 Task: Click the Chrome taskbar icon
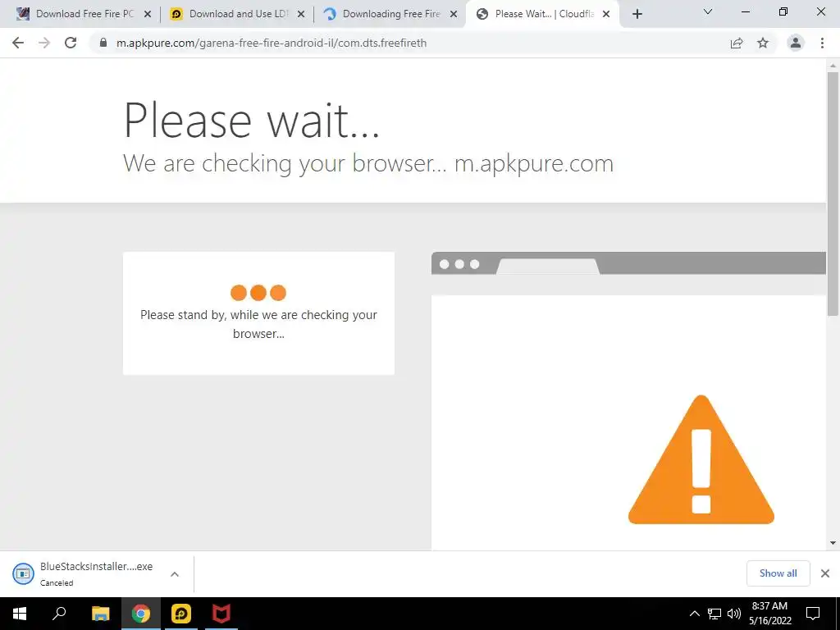click(x=141, y=614)
